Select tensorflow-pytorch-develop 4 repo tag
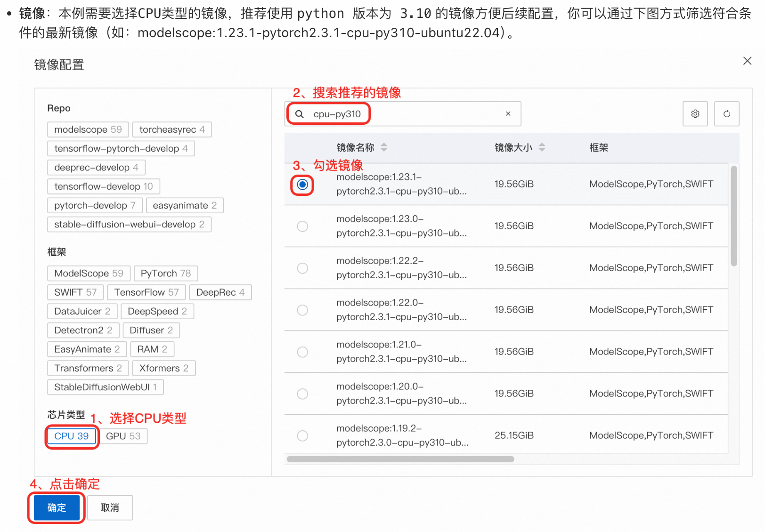Viewport: 765px width, 532px height. (x=121, y=148)
